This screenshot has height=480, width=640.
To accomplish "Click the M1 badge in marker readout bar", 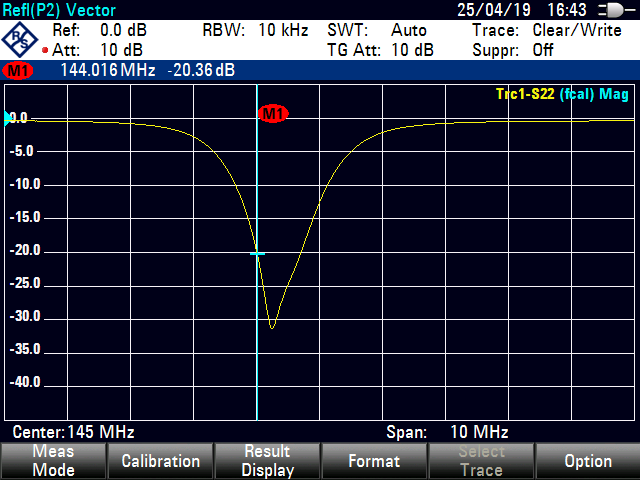I will [19, 71].
